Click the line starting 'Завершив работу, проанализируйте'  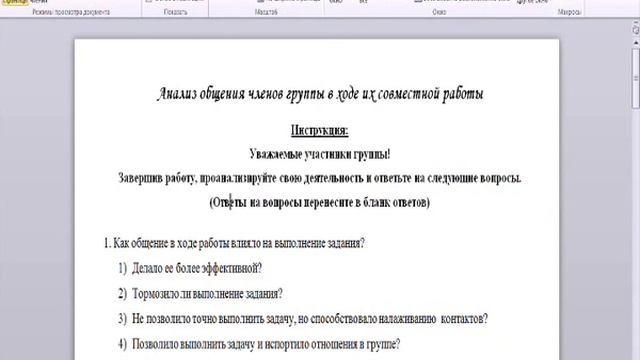320,178
